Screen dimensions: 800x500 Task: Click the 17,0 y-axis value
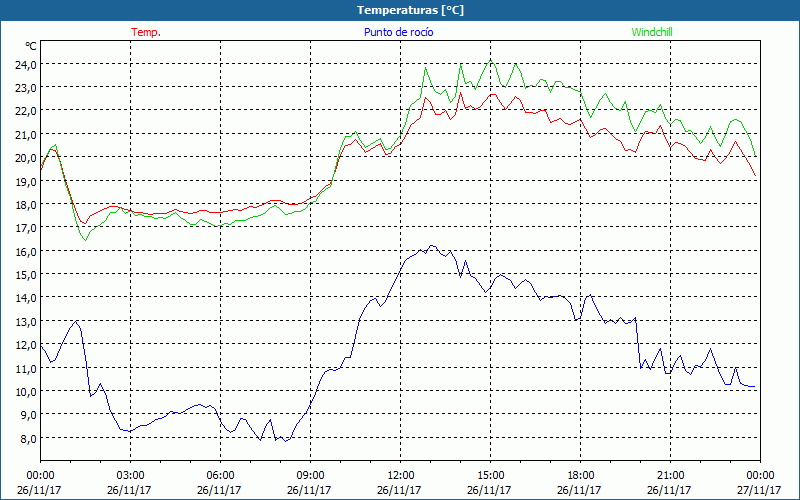point(27,228)
